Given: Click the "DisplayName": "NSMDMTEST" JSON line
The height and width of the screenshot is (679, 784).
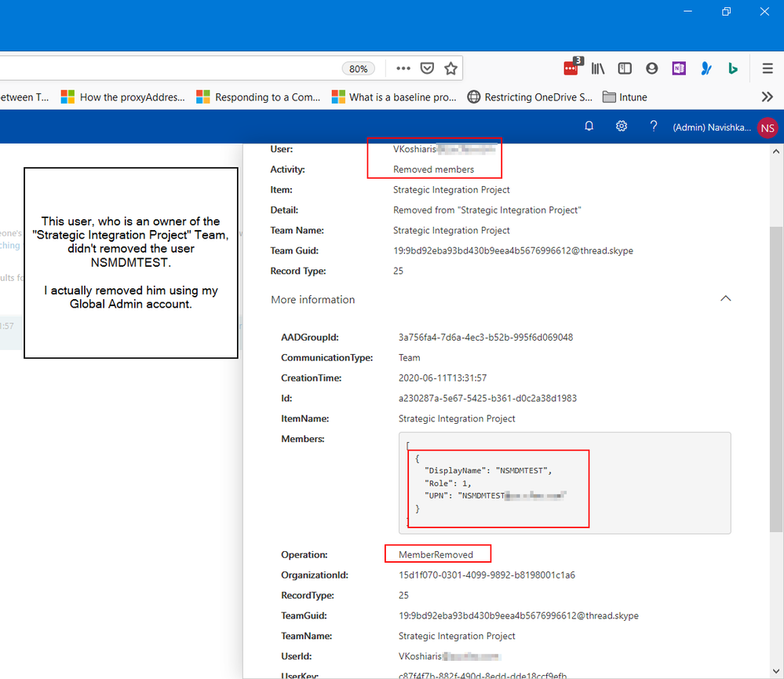Looking at the screenshot, I should (x=488, y=470).
